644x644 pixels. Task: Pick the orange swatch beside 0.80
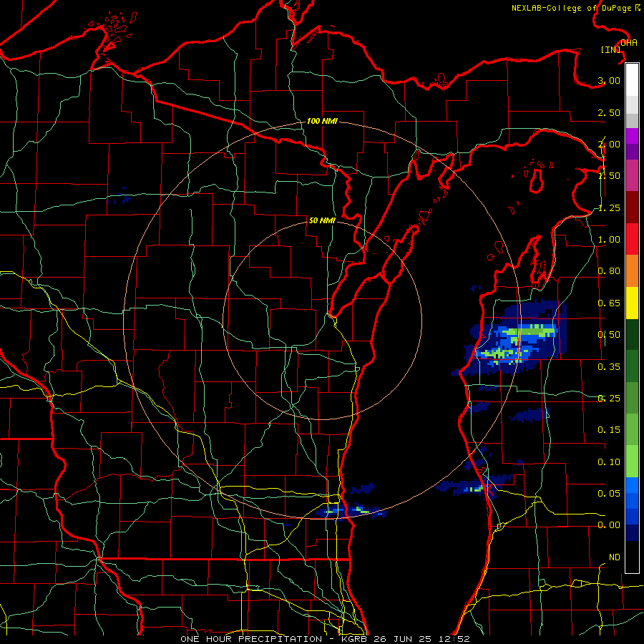[632, 271]
